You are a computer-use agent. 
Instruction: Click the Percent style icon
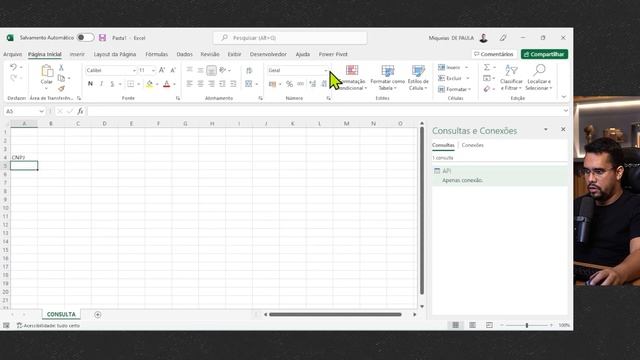(x=289, y=84)
